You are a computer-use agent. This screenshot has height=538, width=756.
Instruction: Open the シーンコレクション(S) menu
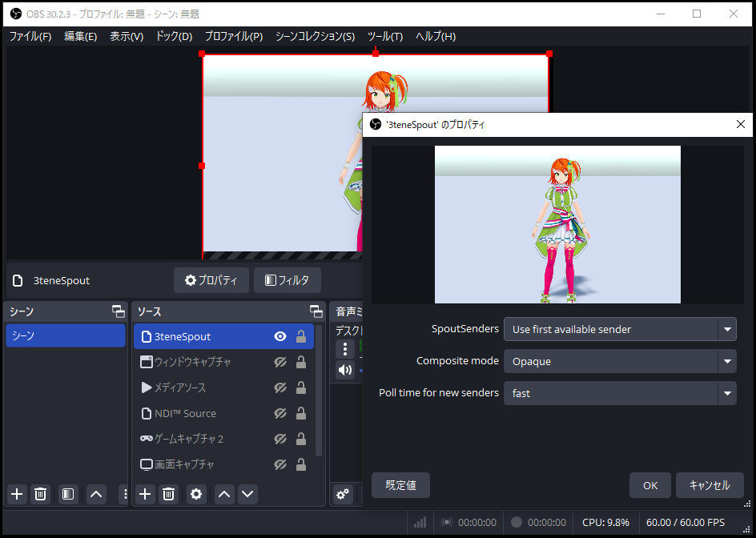315,36
